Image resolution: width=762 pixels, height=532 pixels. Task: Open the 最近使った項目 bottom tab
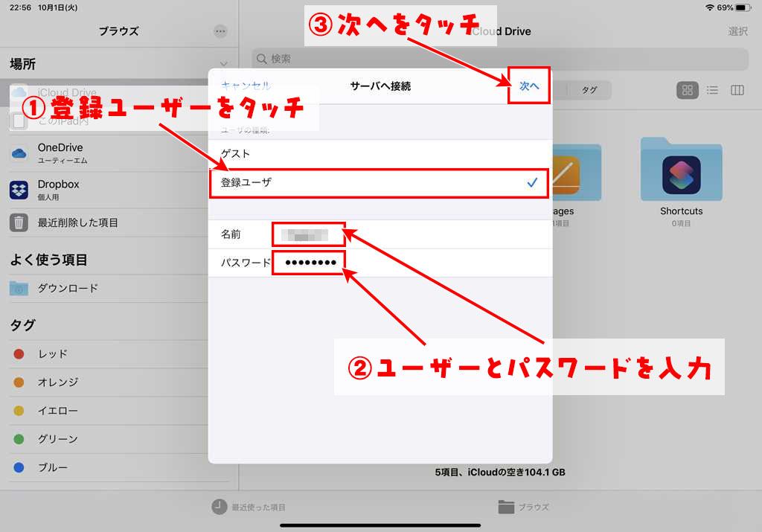(x=249, y=507)
